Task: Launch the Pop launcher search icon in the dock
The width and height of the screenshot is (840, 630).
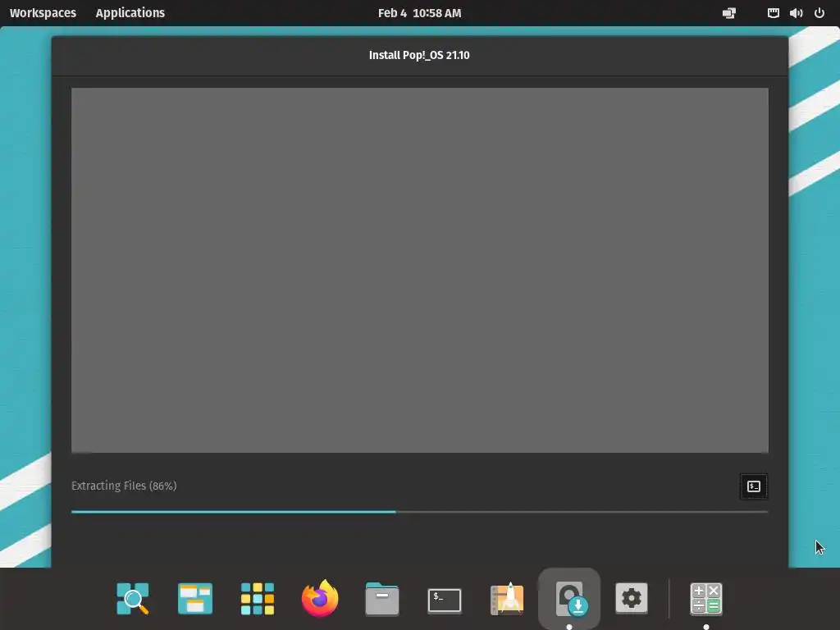Action: pyautogui.click(x=132, y=598)
